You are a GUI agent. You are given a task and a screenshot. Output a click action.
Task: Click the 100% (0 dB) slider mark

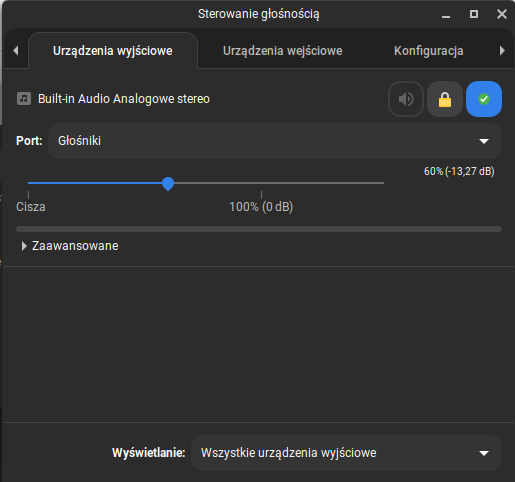(x=261, y=207)
